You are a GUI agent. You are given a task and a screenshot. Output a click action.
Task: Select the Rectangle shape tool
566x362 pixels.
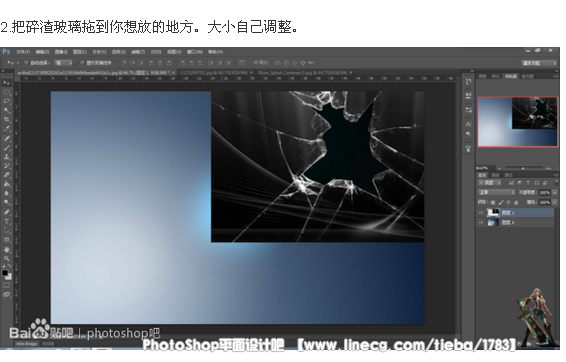(6, 239)
